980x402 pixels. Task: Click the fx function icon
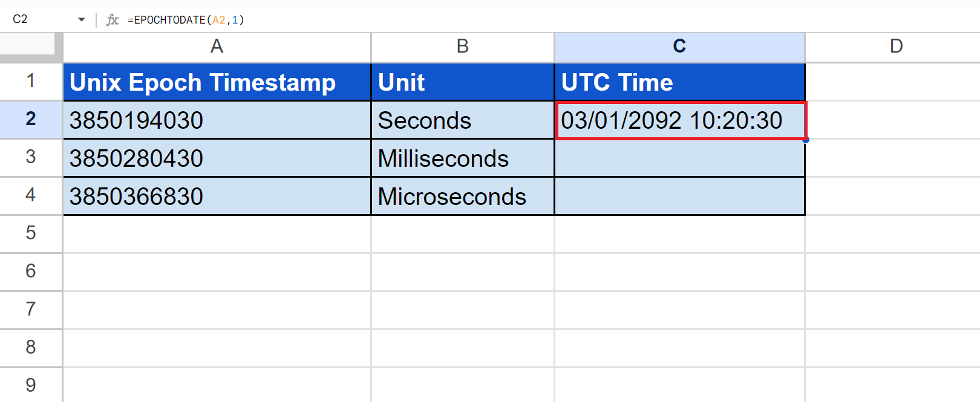click(x=113, y=20)
